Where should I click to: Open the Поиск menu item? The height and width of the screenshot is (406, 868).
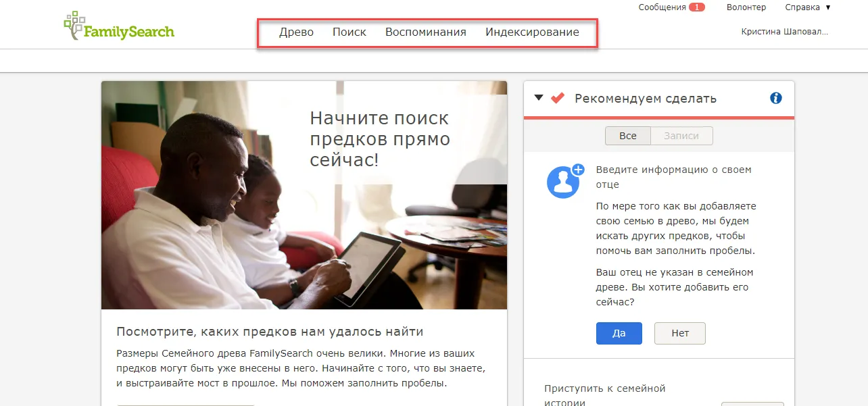click(x=349, y=32)
